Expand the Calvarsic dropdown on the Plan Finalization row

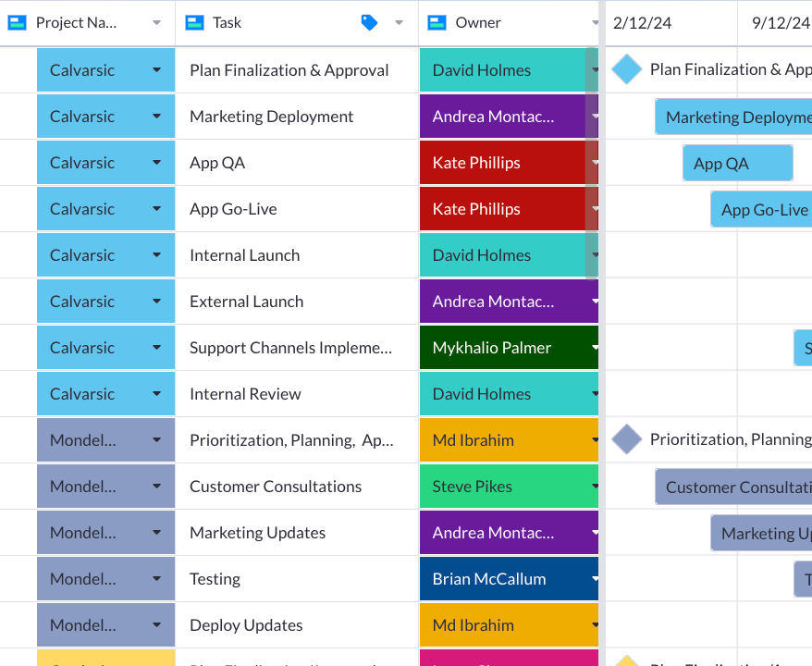(156, 69)
